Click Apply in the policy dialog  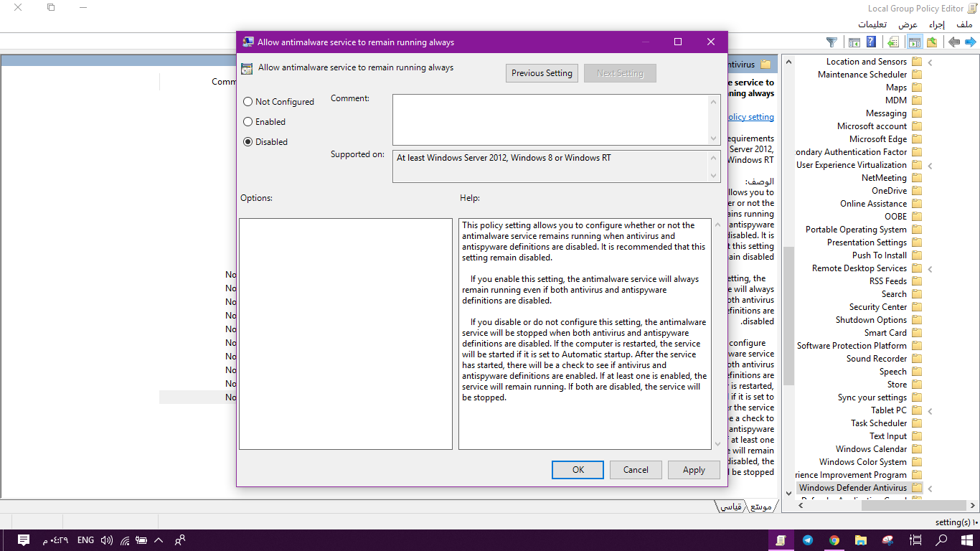694,470
